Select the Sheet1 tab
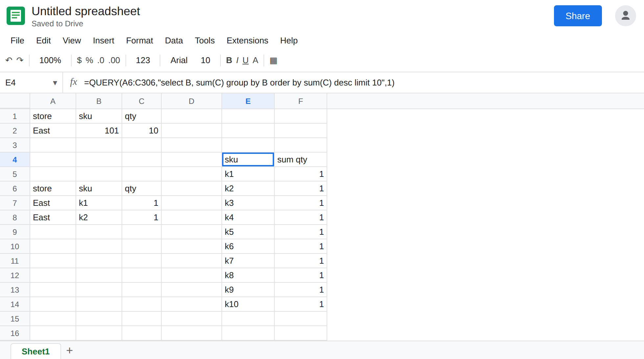 point(35,351)
